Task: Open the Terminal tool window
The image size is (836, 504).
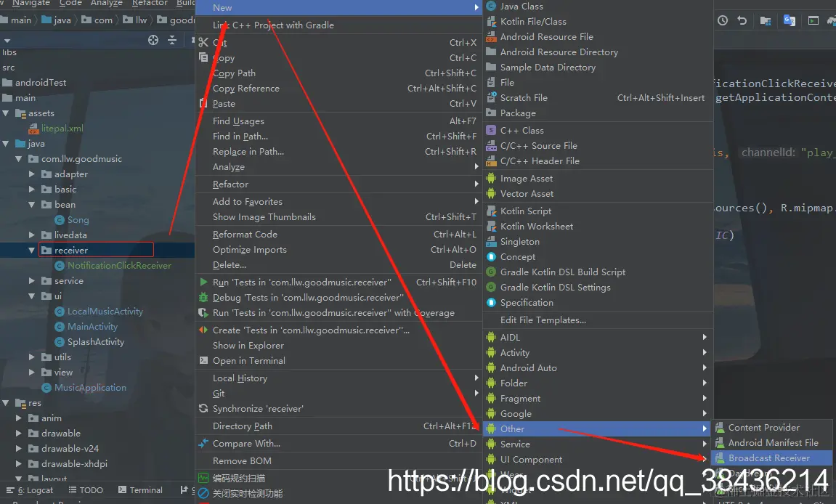Action: (x=140, y=490)
